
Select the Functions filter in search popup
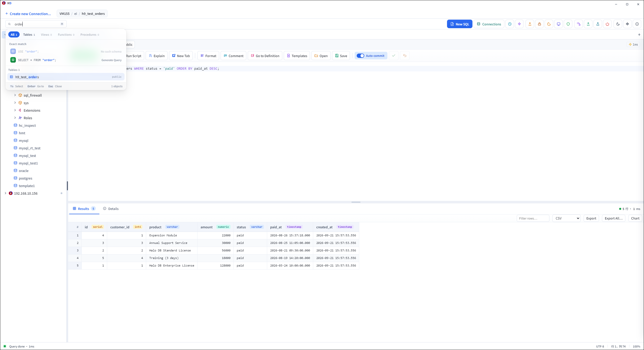coord(66,35)
